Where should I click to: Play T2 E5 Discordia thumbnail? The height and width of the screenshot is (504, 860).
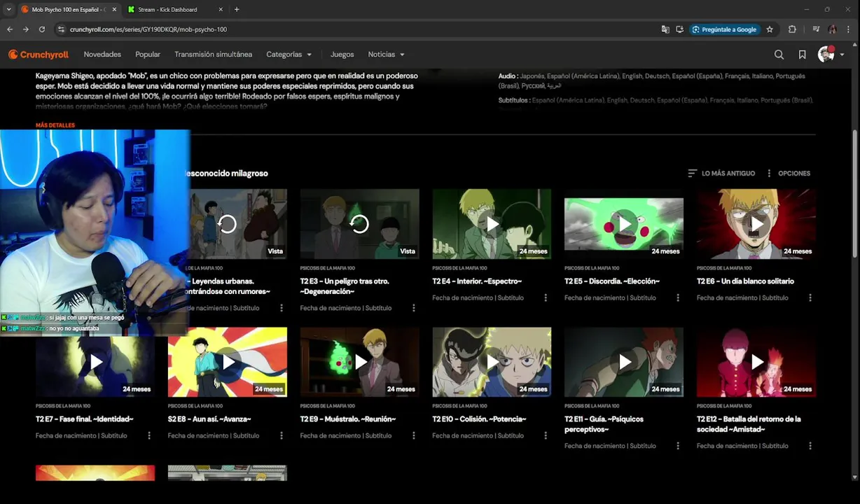(624, 224)
